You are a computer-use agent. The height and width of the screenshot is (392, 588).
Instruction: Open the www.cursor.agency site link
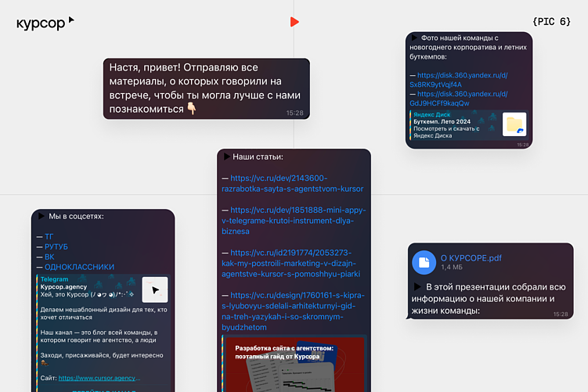99,378
